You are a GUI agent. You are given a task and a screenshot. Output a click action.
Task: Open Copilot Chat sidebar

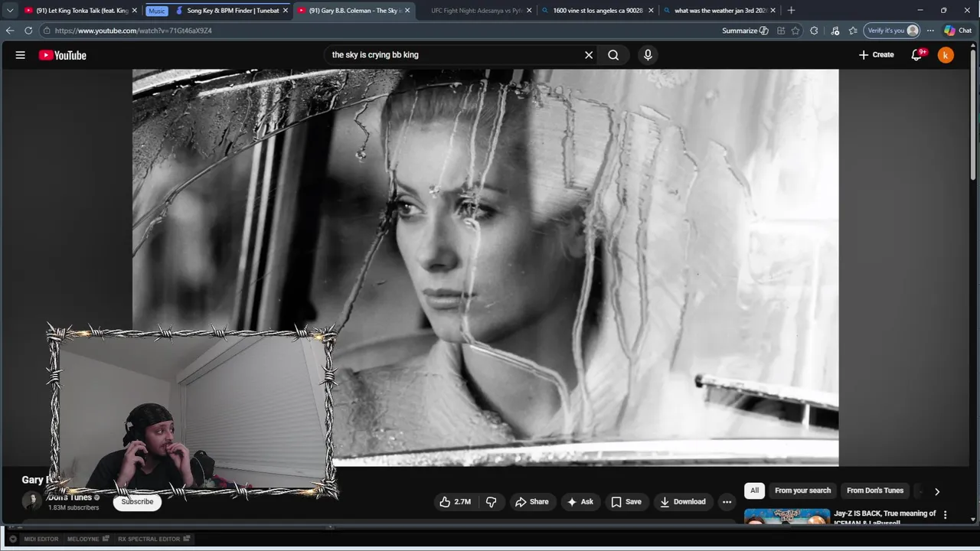click(x=958, y=31)
